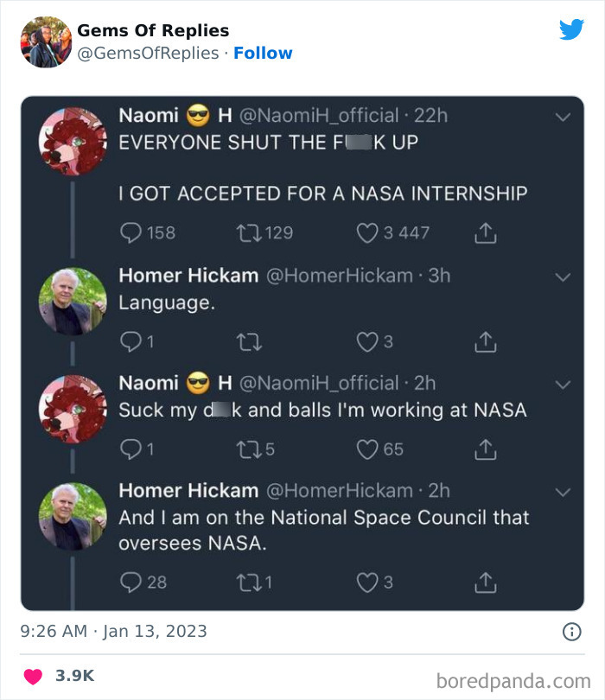
Task: Click Naomi's profile picture
Action: [x=73, y=139]
